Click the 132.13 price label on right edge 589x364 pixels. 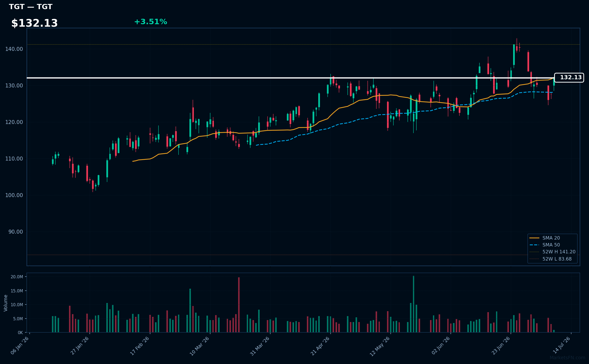pos(569,78)
